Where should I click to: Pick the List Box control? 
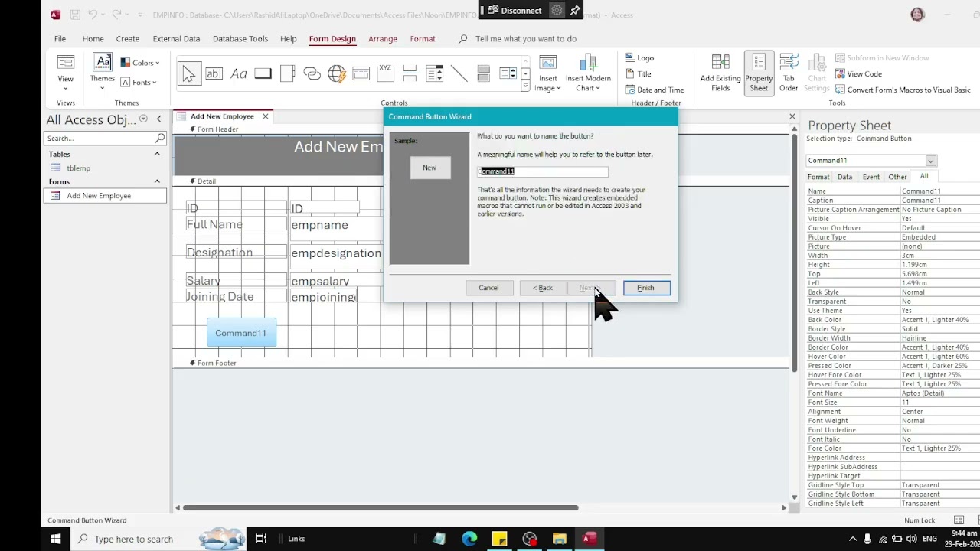[508, 73]
